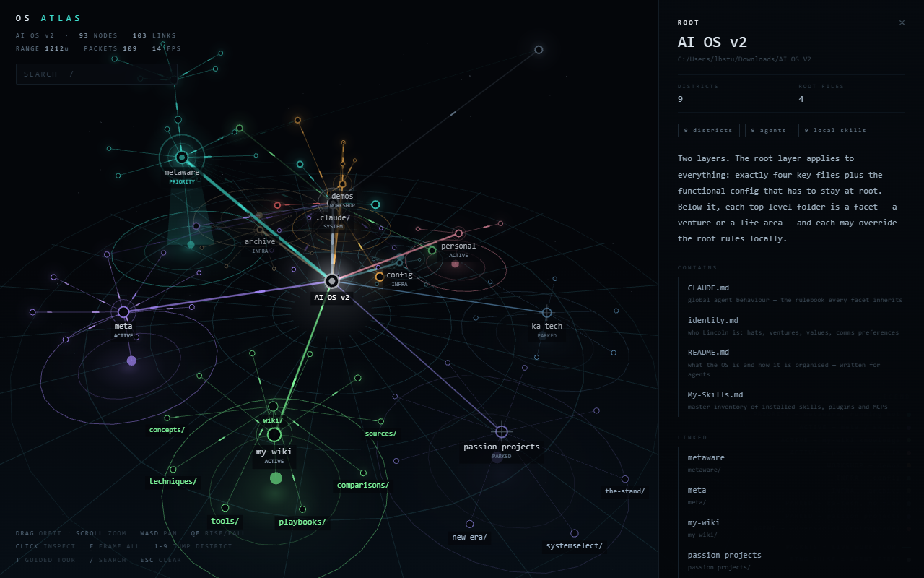924x578 pixels.
Task: Click the ESC clear hint
Action: coord(161,560)
